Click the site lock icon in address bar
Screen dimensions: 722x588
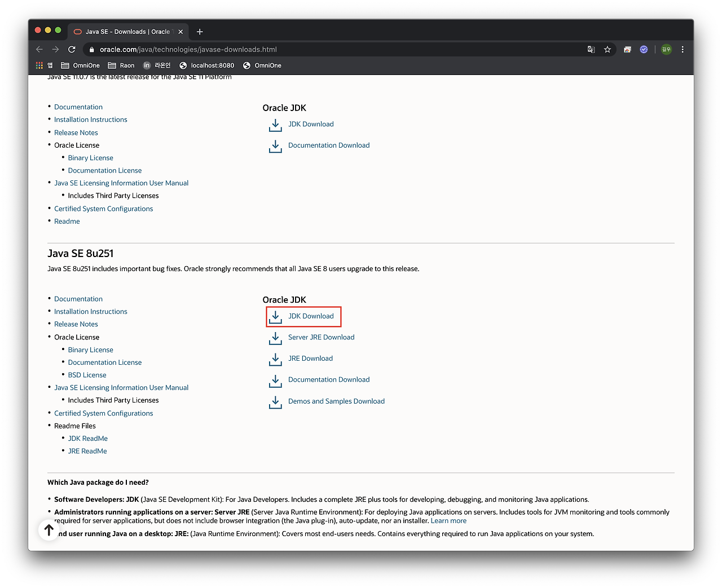tap(92, 50)
